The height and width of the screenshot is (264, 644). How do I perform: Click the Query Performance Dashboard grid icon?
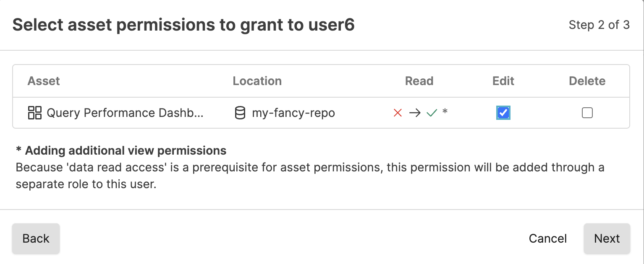[34, 112]
